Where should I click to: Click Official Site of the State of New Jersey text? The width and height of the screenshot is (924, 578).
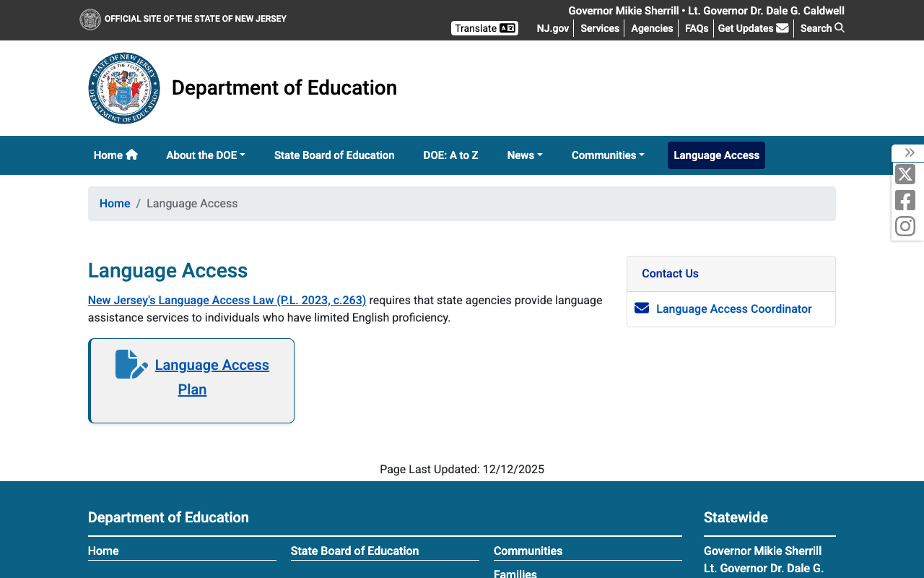pos(196,19)
